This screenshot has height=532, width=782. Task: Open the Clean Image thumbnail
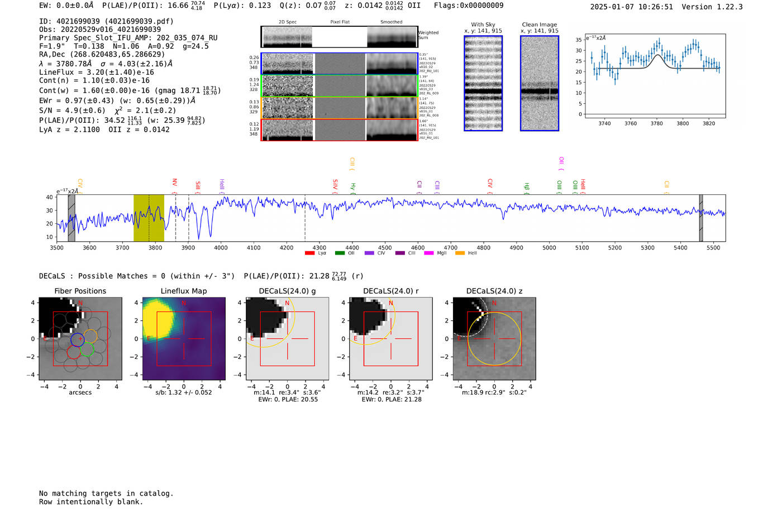540,83
